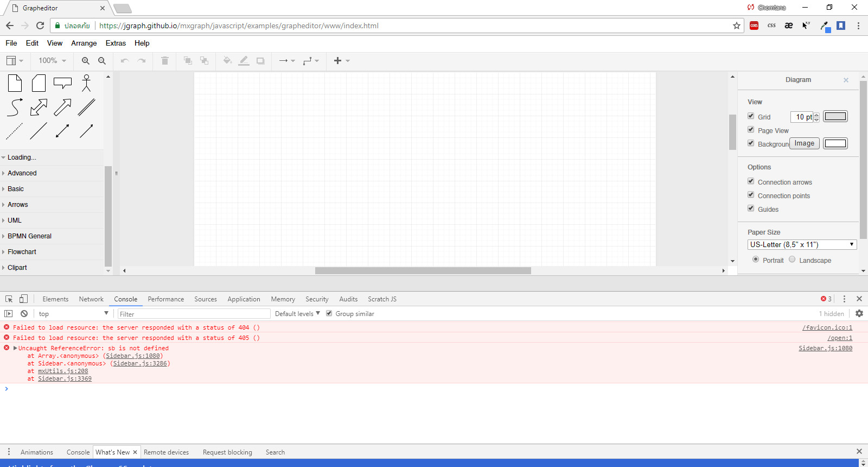Open the Default levels dropdown
Screen dimensions: 868x467
coord(297,314)
